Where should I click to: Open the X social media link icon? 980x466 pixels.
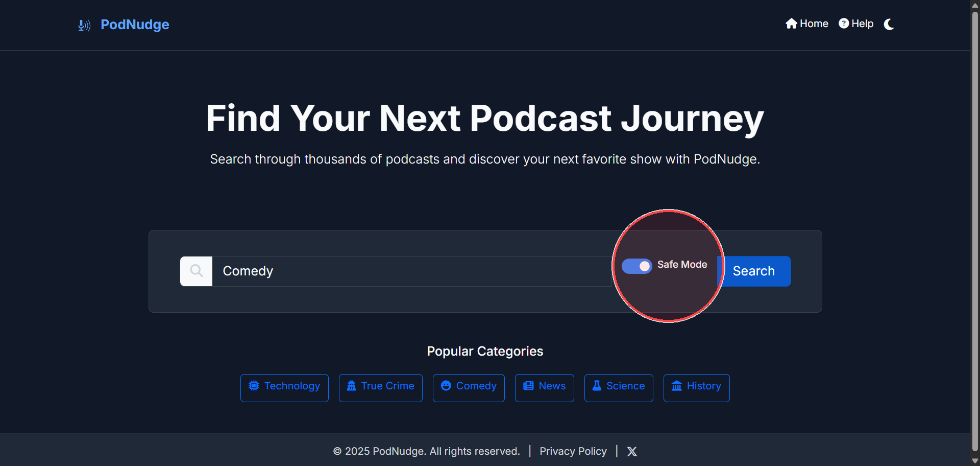(632, 451)
